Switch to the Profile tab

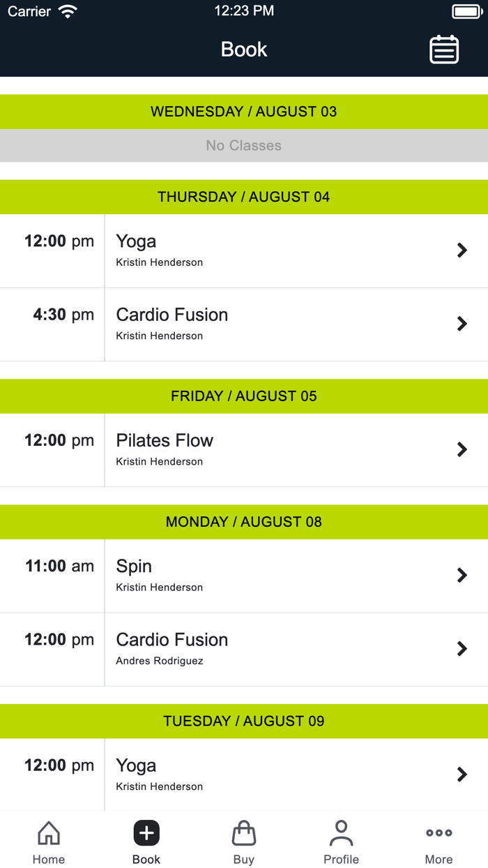[x=342, y=841]
